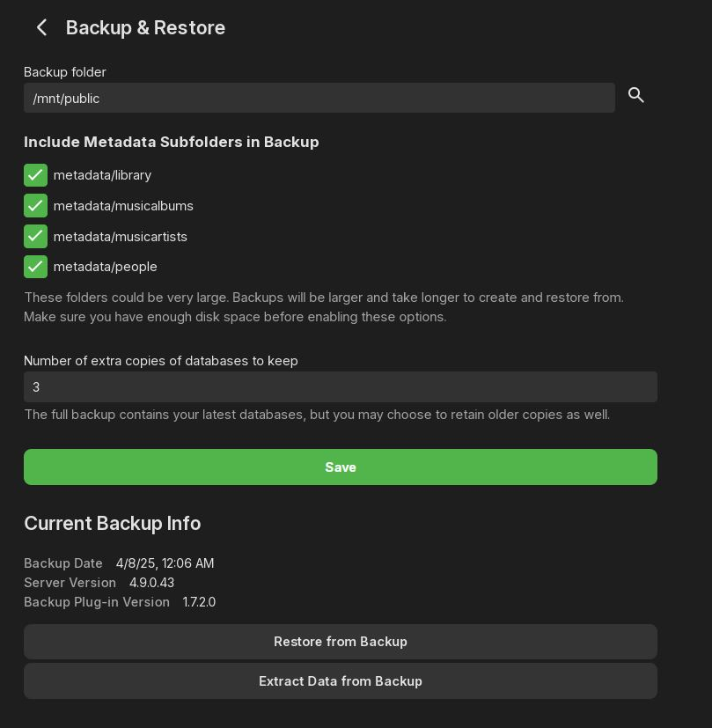
Task: Go back using the left arrow
Action: (41, 28)
